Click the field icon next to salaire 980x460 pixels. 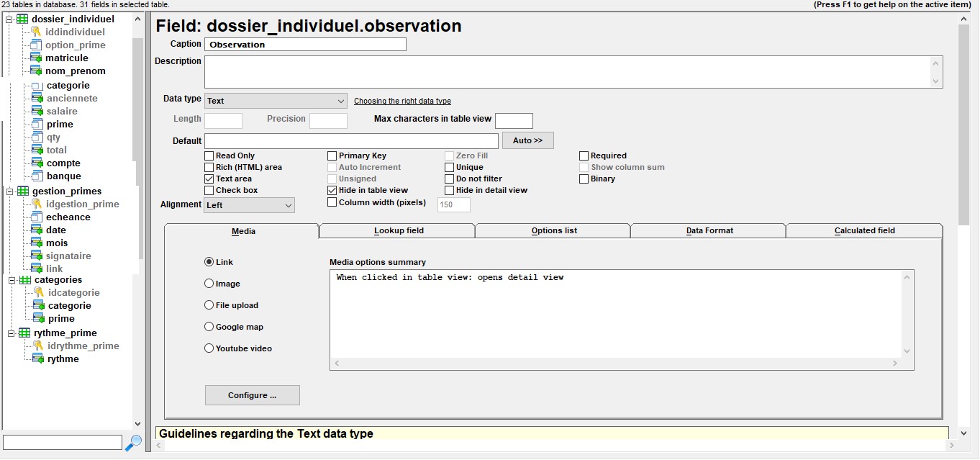tap(37, 112)
